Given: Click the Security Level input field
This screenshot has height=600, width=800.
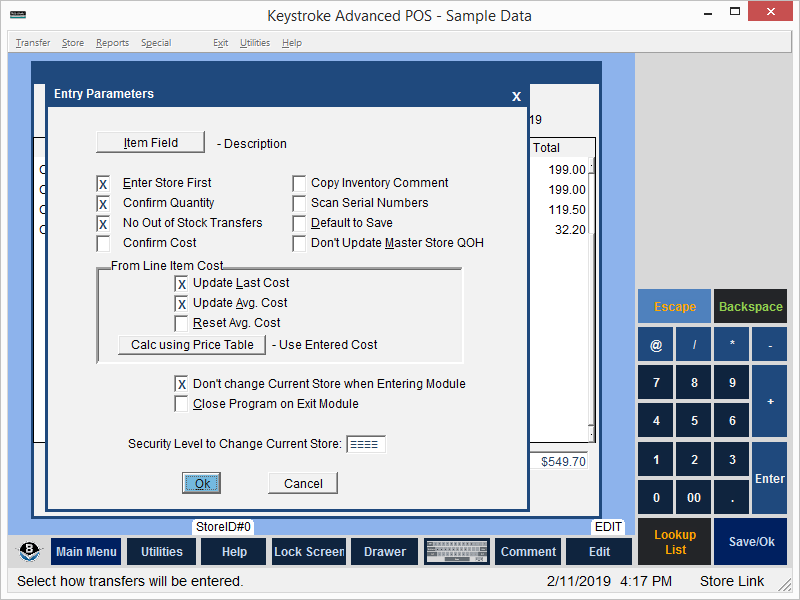Looking at the screenshot, I should [x=365, y=444].
